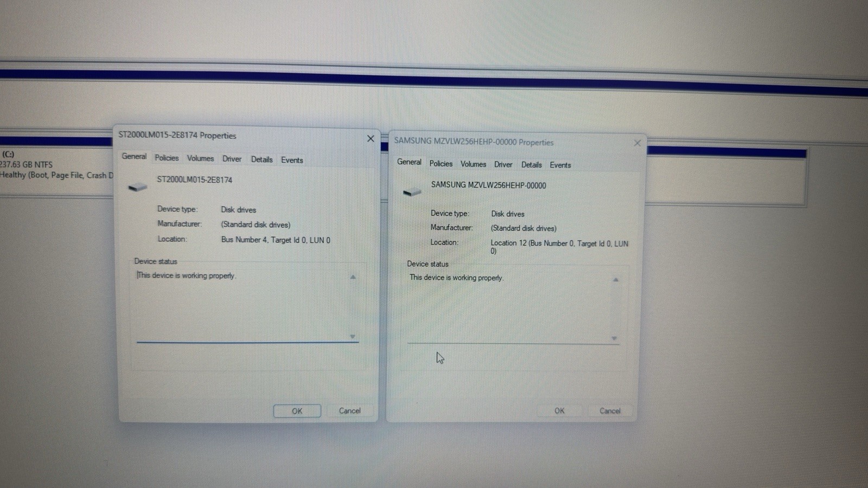
Task: Click the ST2000LM015 disk drive icon
Action: (x=138, y=187)
